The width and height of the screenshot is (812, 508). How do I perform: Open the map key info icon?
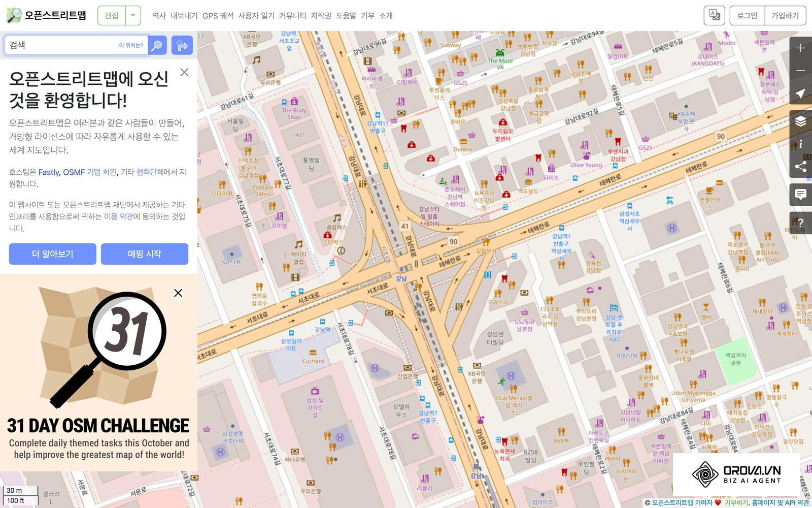(x=800, y=144)
